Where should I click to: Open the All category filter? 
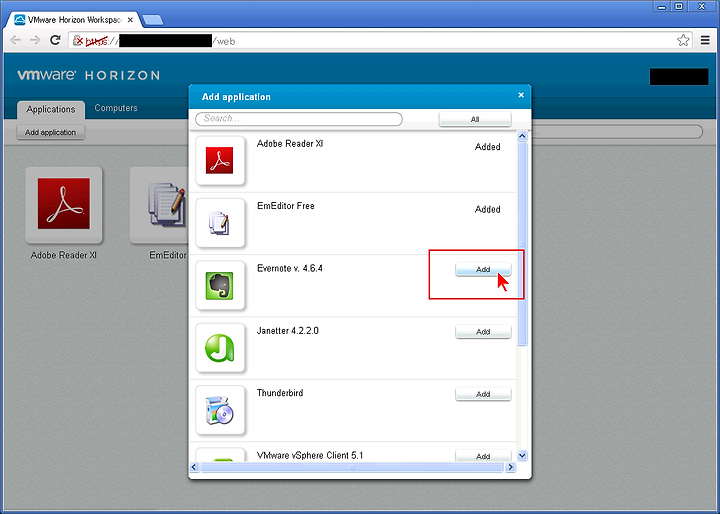point(475,119)
